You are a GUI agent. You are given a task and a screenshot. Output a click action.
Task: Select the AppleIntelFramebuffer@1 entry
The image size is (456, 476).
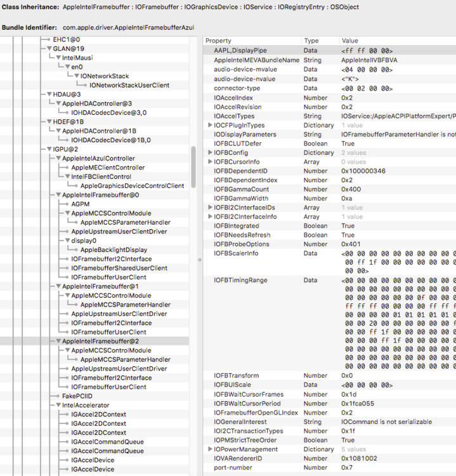[x=100, y=286]
